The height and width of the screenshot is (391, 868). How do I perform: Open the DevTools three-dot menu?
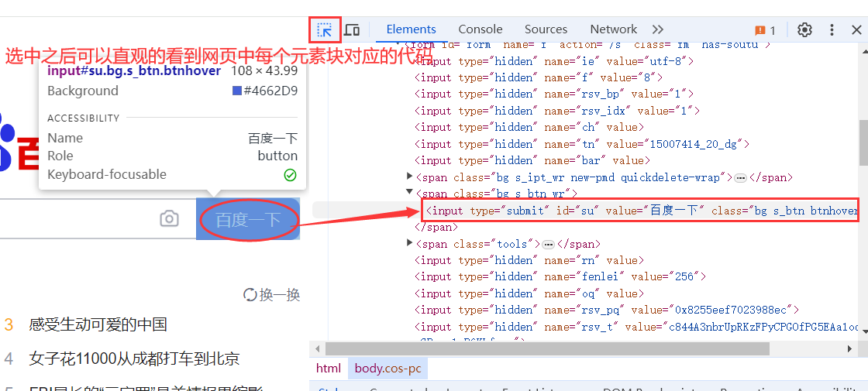click(832, 30)
